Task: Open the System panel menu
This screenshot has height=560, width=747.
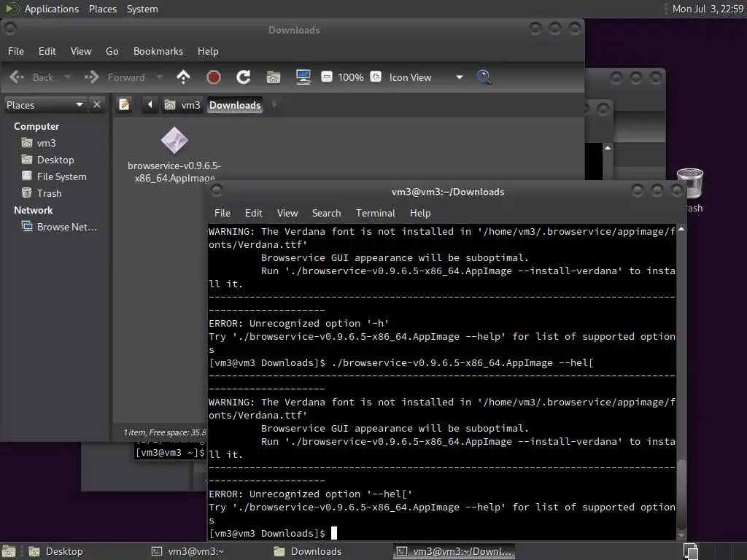Action: (142, 9)
